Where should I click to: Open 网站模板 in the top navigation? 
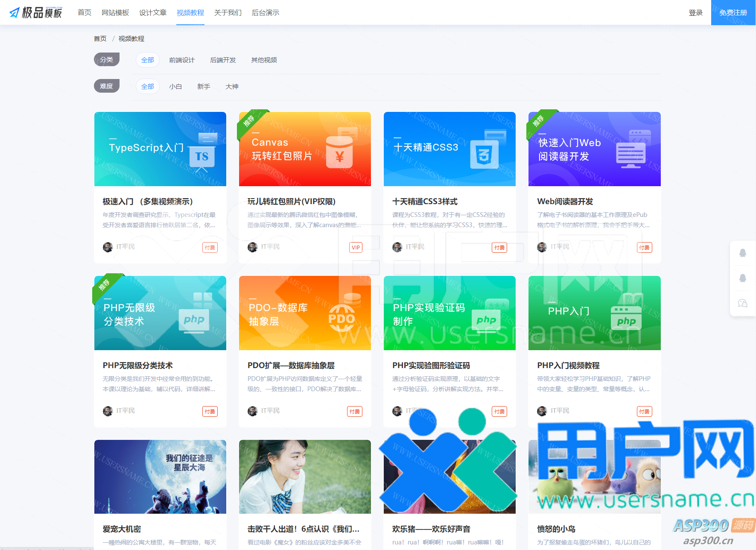(x=115, y=12)
